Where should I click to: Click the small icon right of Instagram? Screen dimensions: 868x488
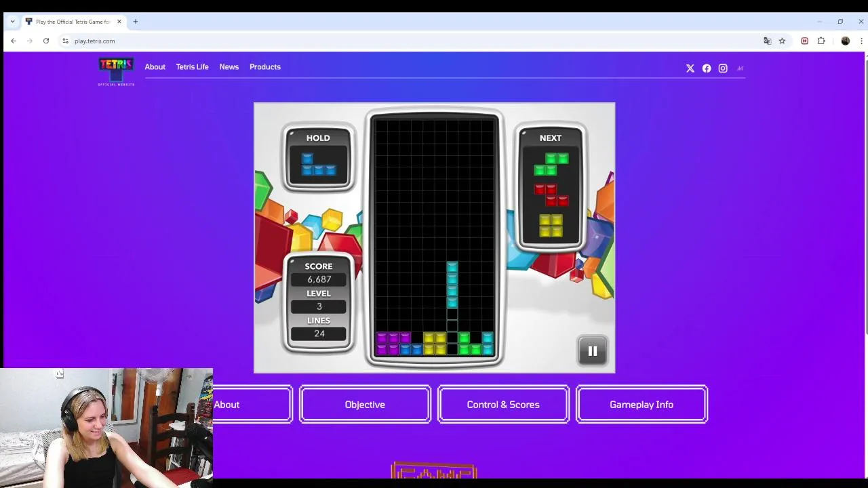coord(740,68)
